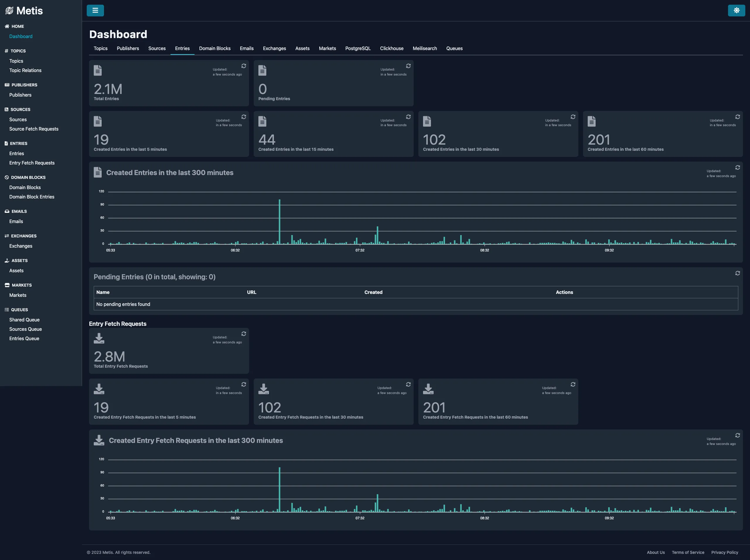The width and height of the screenshot is (750, 560).
Task: Refresh the Created Entry Fetch Requests chart
Action: [x=738, y=436]
